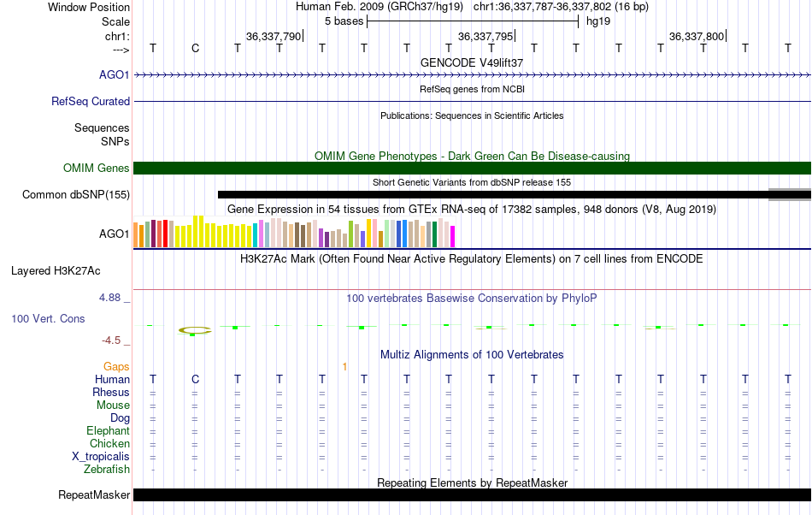The width and height of the screenshot is (812, 515).
Task: Open the GENCODE V49lift37 track title
Action: (472, 62)
